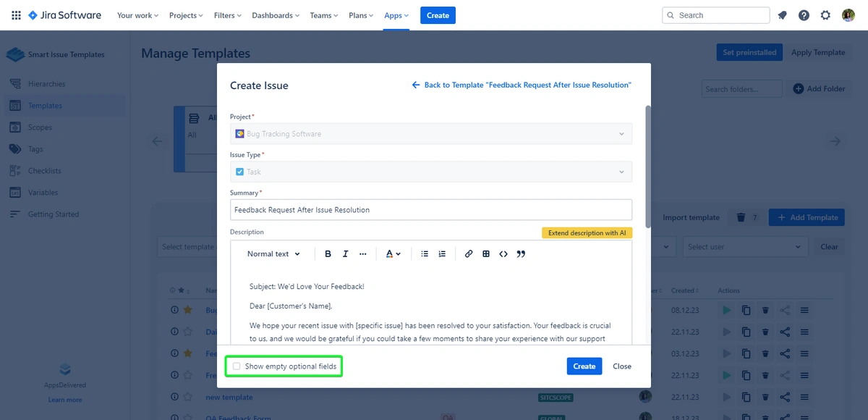Open the app switcher grid icon
The width and height of the screenshot is (868, 420).
pyautogui.click(x=16, y=15)
